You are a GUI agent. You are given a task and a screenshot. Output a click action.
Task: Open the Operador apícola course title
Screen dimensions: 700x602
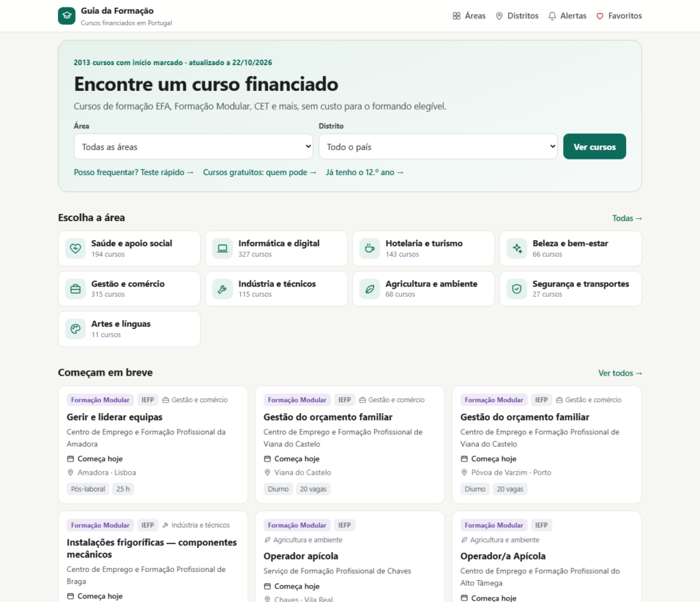click(301, 556)
